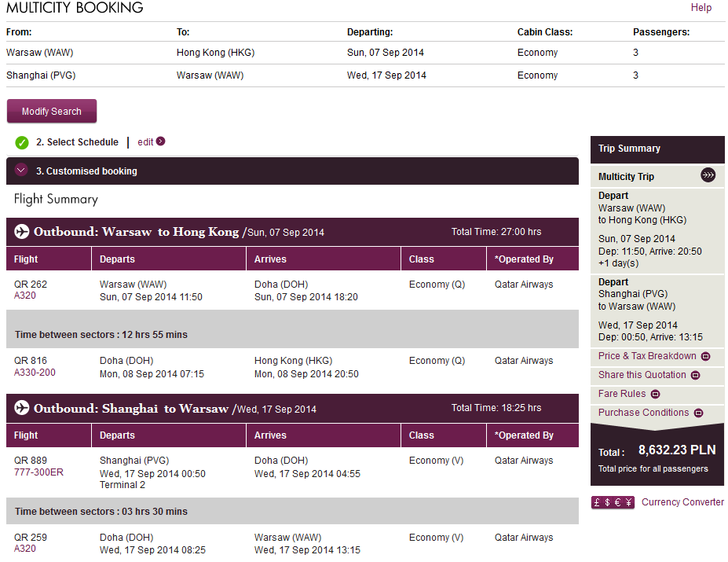The image size is (728, 562).
Task: Click the Modify Search button
Action: pos(52,111)
